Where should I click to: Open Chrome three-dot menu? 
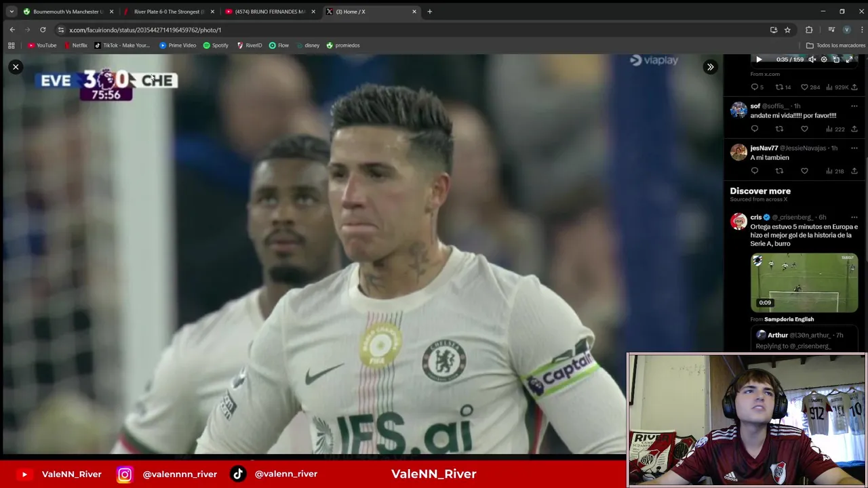tap(861, 30)
